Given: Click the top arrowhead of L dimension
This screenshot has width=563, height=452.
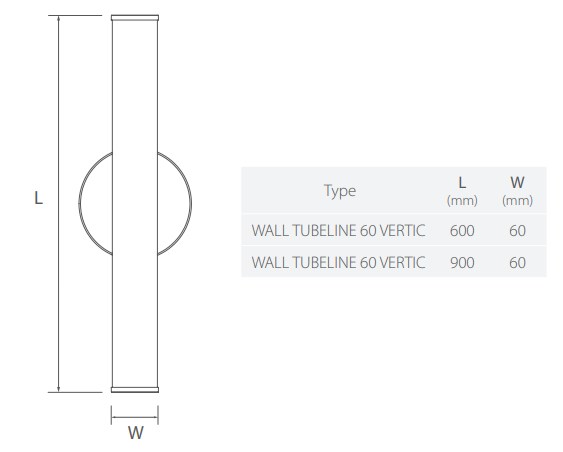Looking at the screenshot, I should point(59,18).
